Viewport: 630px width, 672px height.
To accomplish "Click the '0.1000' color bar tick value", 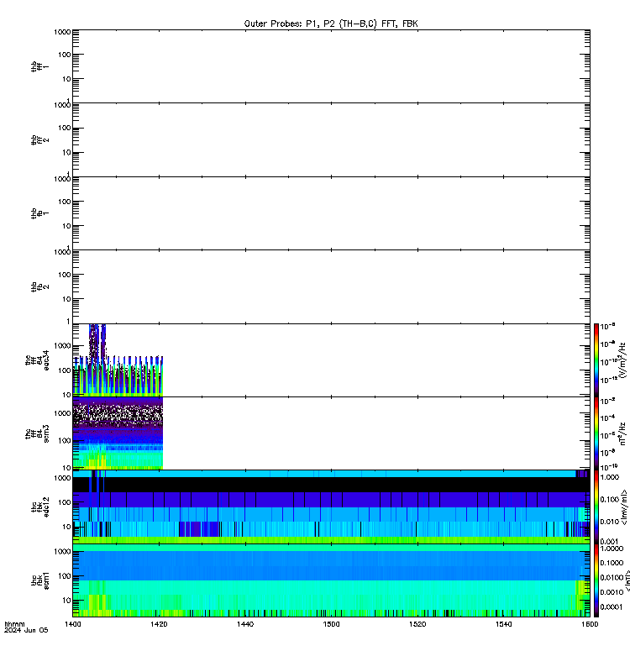I will click(x=612, y=563).
